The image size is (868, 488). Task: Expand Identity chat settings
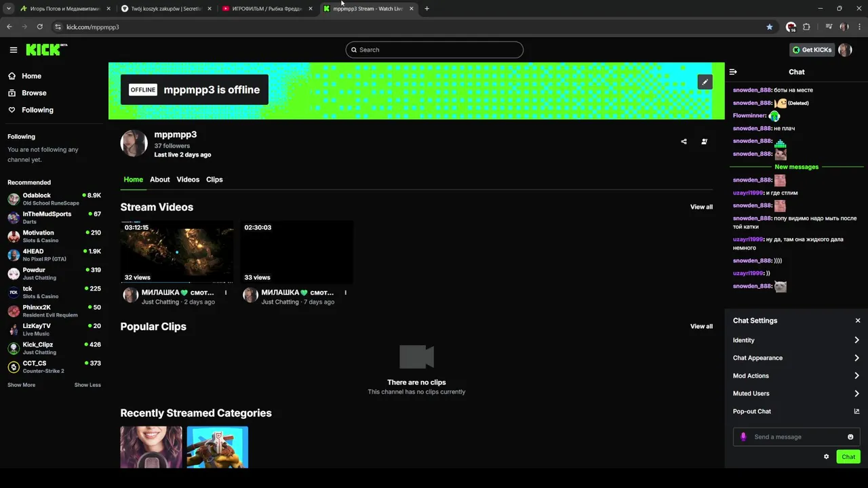tap(796, 340)
